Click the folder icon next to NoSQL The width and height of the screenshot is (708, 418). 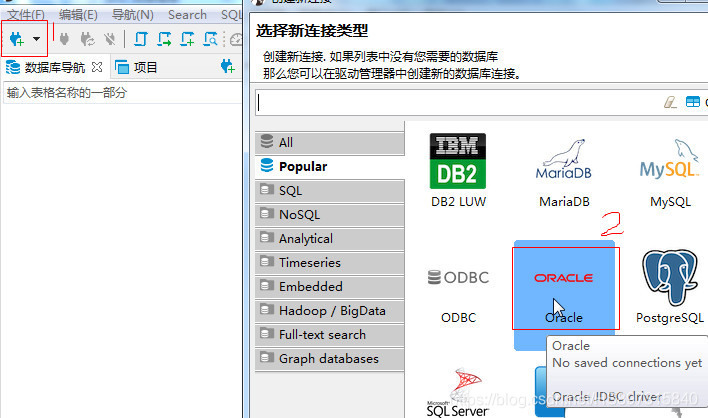[267, 213]
